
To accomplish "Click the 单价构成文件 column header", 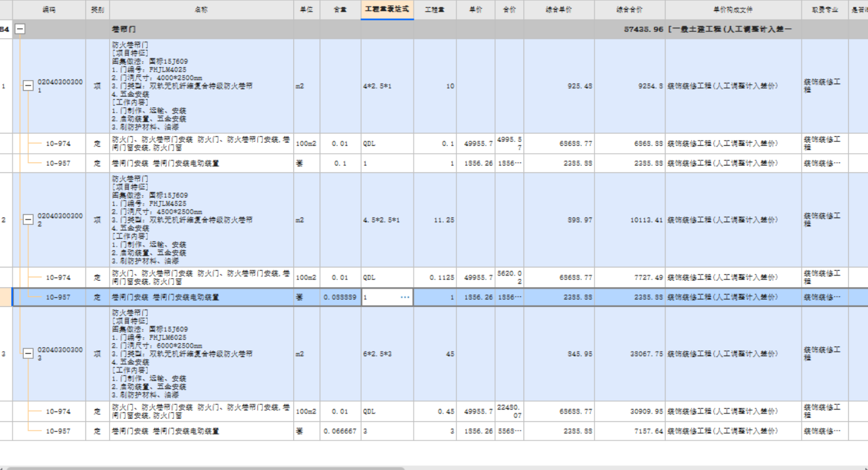I will pyautogui.click(x=733, y=10).
